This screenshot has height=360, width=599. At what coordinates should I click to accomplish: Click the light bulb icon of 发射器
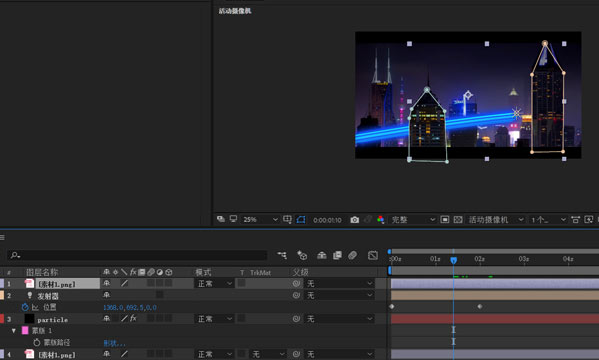coord(29,295)
